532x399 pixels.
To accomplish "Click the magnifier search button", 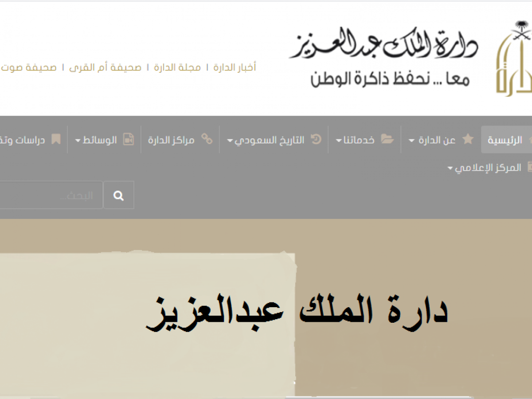I will tap(118, 195).
